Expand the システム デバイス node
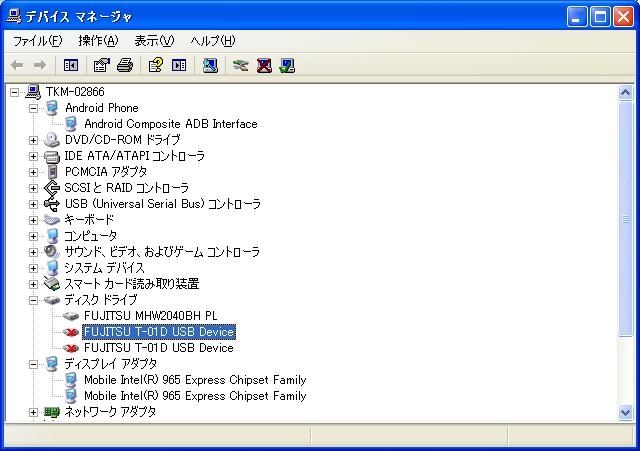 33,268
